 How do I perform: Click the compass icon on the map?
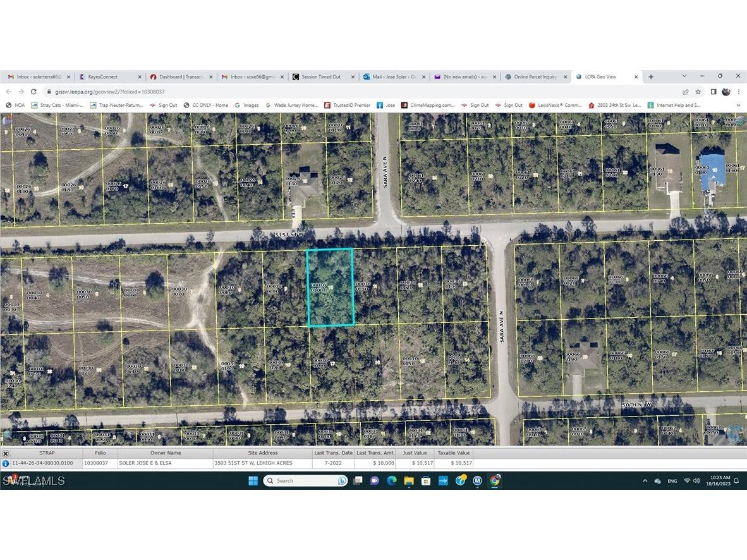(x=734, y=434)
